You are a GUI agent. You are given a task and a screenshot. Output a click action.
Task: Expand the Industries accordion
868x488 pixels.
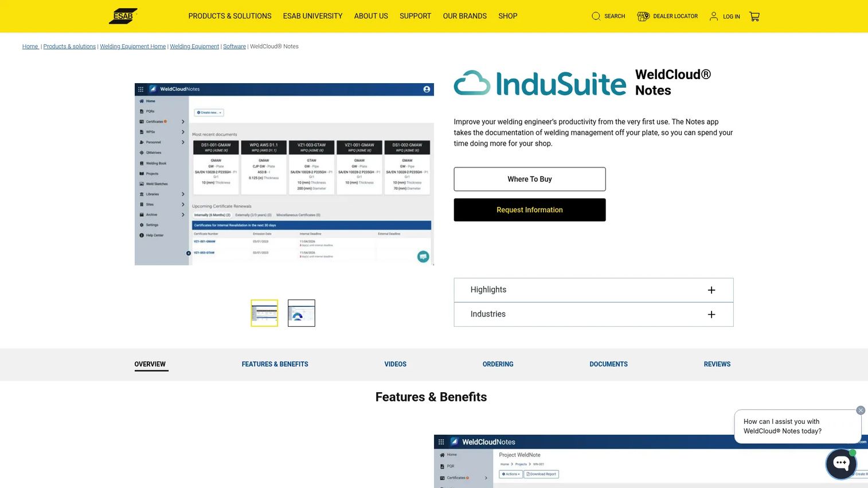click(593, 314)
